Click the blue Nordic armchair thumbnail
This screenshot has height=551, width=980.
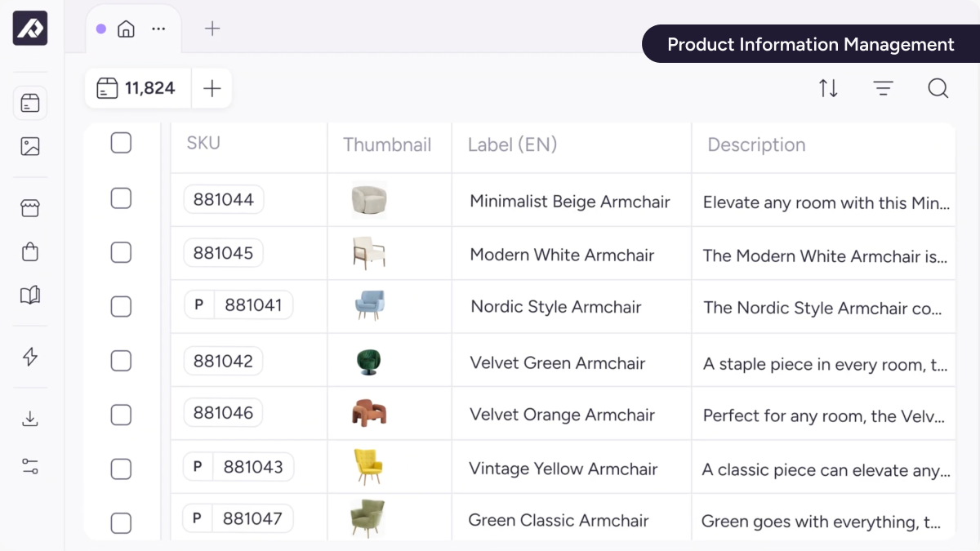coord(369,305)
